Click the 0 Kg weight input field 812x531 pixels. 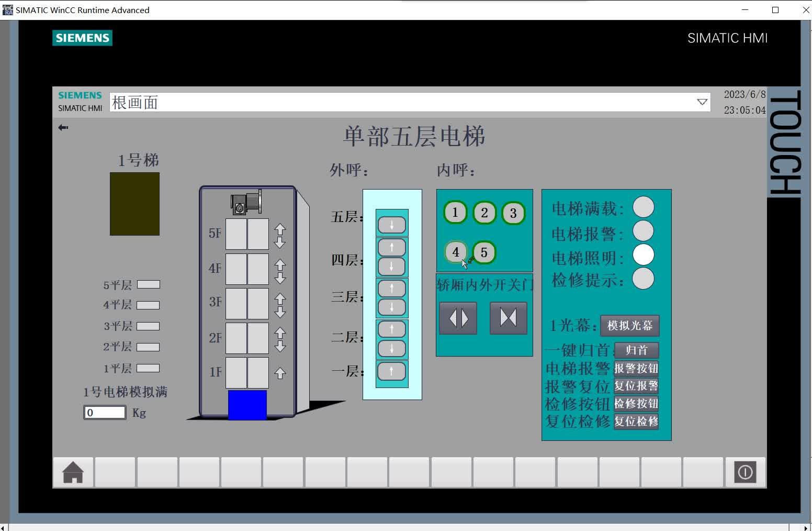click(x=104, y=413)
